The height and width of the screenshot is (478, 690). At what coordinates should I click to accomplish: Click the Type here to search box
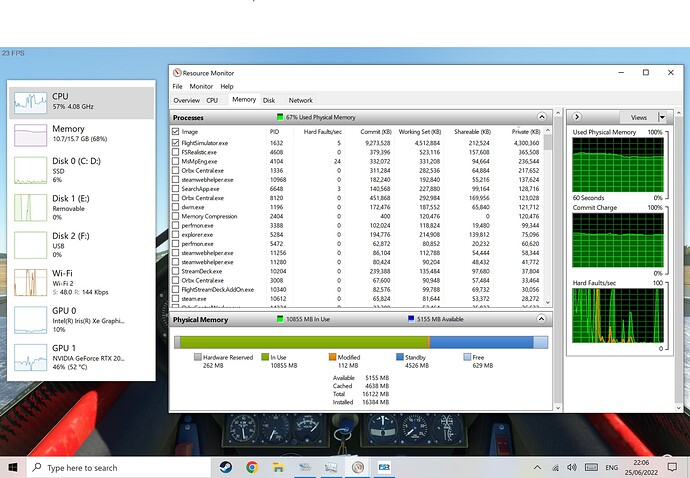click(119, 467)
